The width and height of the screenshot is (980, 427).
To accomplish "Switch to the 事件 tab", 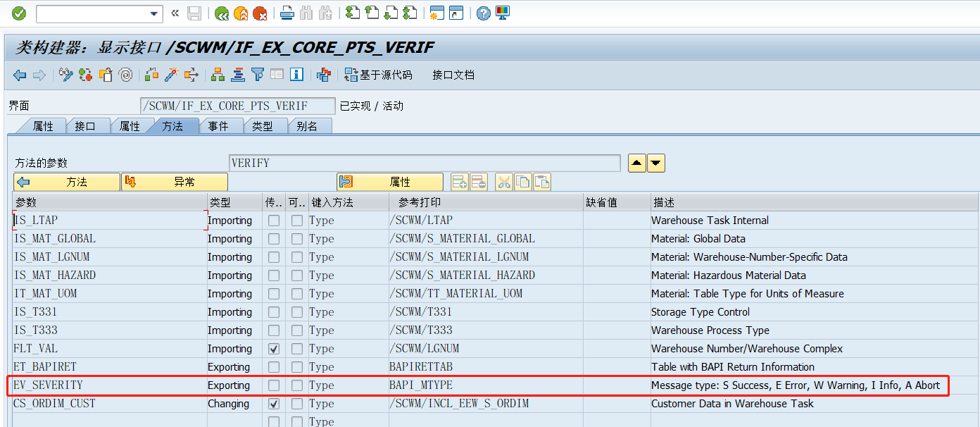I will point(219,126).
